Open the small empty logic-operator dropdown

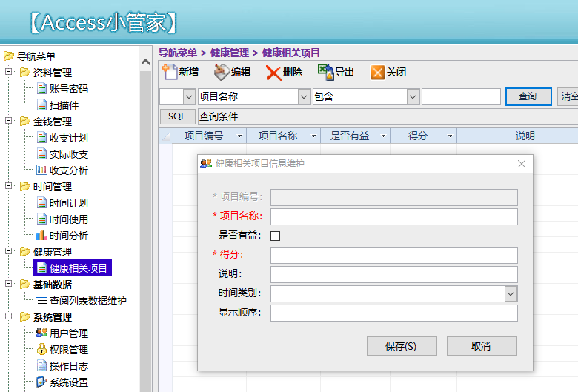[189, 96]
